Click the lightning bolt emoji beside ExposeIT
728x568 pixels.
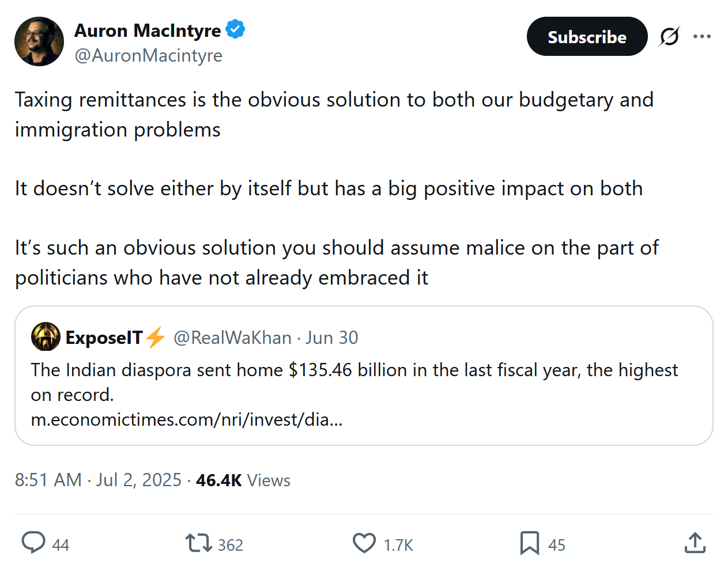click(x=156, y=338)
